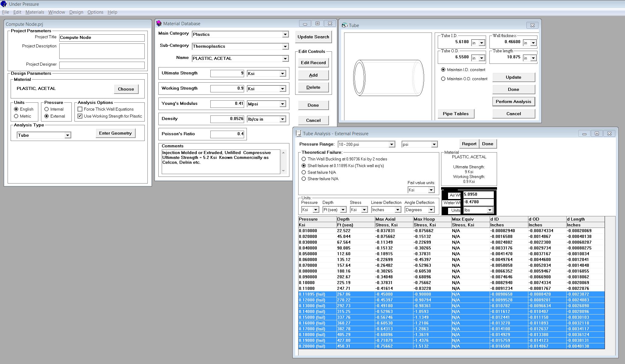Open Wall thickness units dropdown
This screenshot has height=364, width=625.
[533, 43]
